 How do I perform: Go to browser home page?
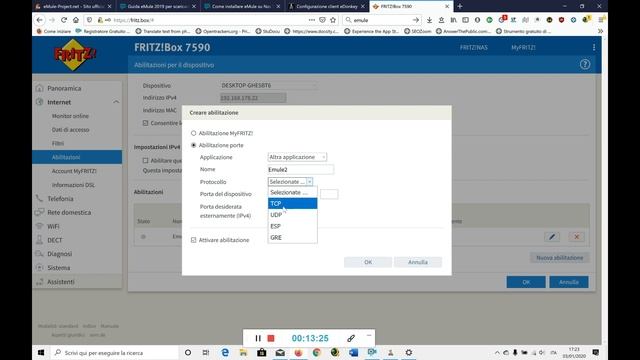pos(76,20)
